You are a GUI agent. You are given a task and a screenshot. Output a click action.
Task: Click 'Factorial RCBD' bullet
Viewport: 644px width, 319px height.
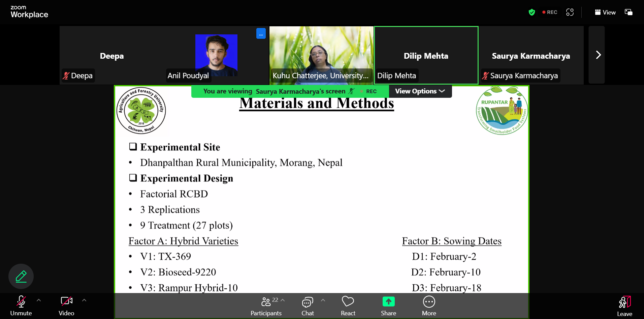pos(174,194)
